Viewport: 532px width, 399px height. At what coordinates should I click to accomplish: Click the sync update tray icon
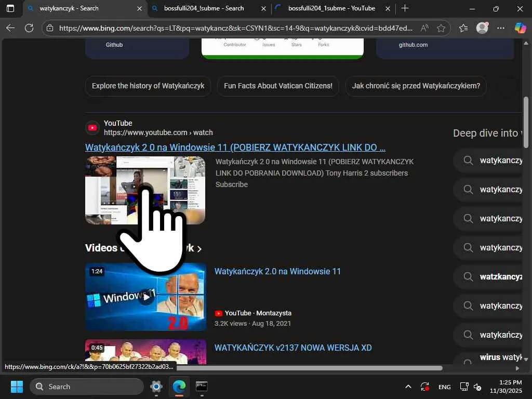pyautogui.click(x=425, y=387)
